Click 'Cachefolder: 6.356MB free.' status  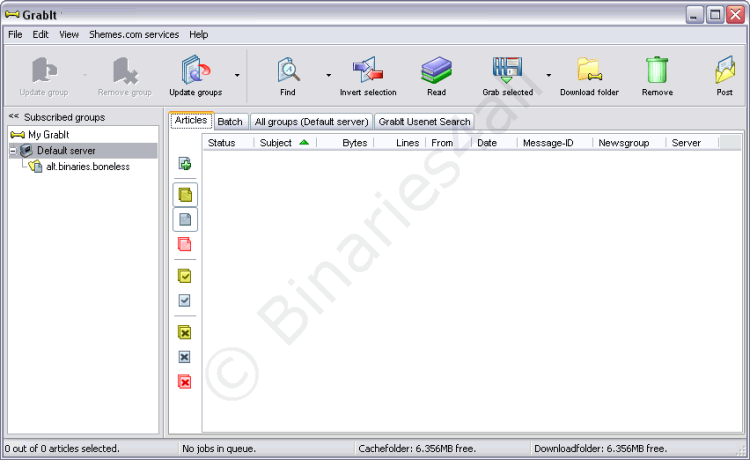tap(417, 449)
